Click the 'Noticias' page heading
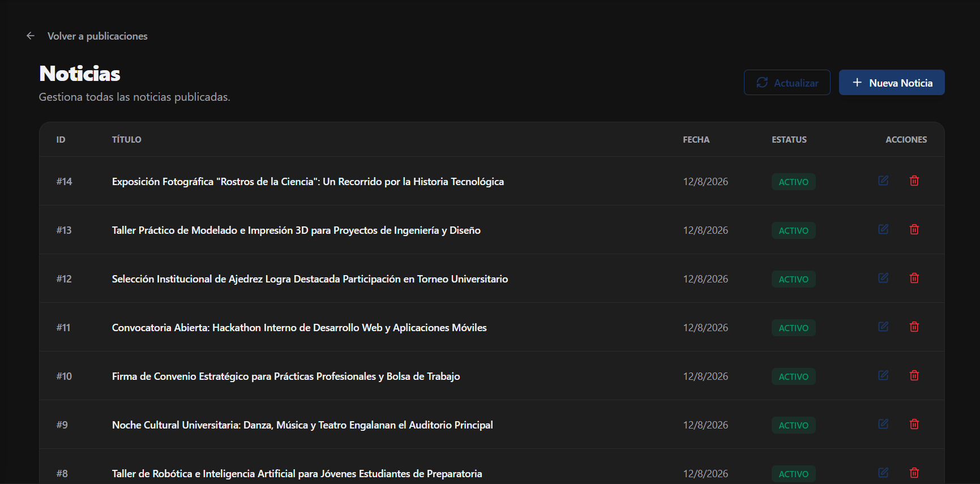The width and height of the screenshot is (980, 484). point(80,74)
